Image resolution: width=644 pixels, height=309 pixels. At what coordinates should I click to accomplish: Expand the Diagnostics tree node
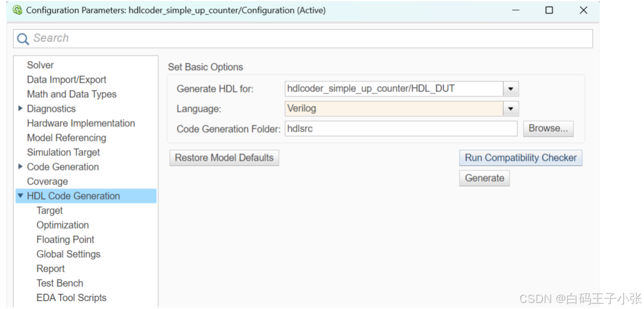[x=21, y=109]
